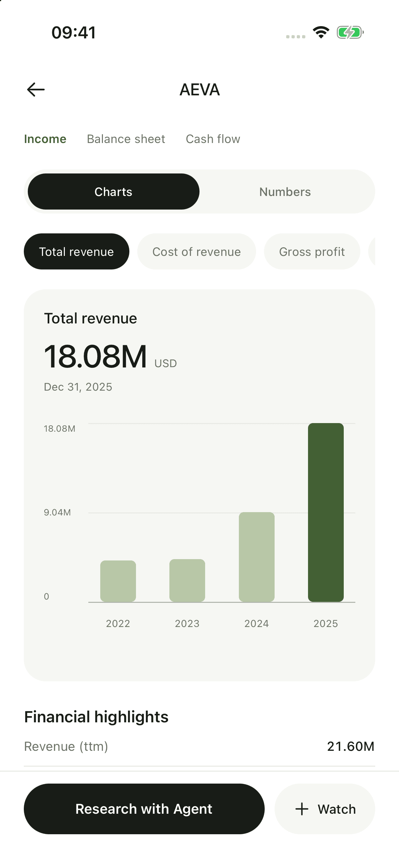Tap the Watch button
399x868 pixels.
tap(325, 809)
